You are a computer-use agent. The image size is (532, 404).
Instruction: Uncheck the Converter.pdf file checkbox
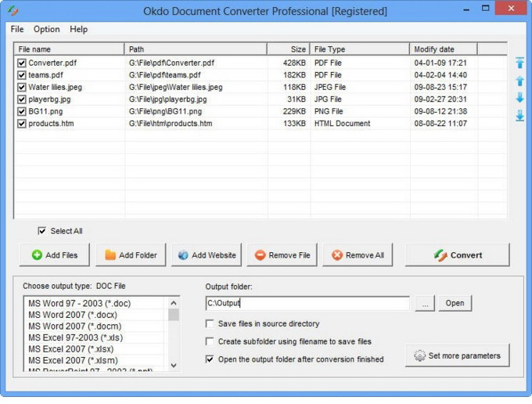pos(22,63)
